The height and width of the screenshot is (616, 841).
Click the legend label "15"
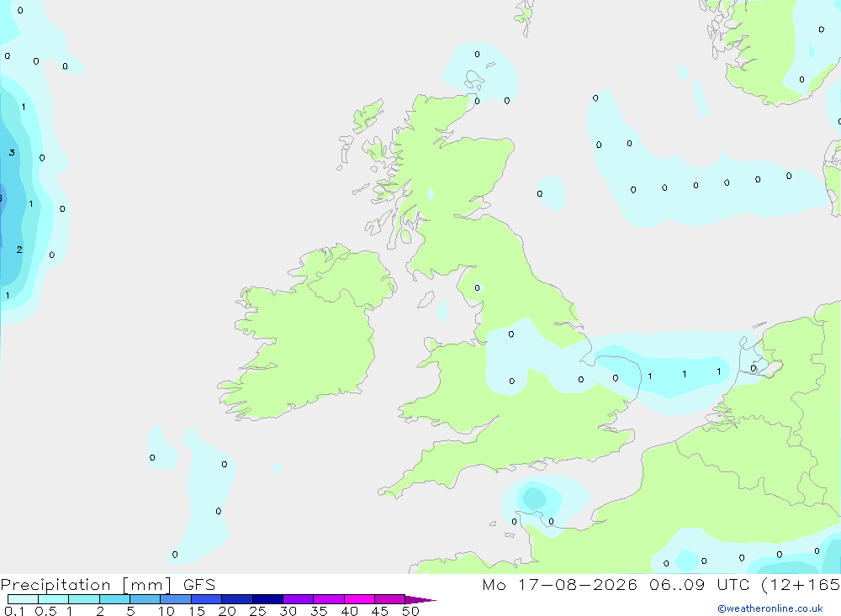[x=197, y=611]
